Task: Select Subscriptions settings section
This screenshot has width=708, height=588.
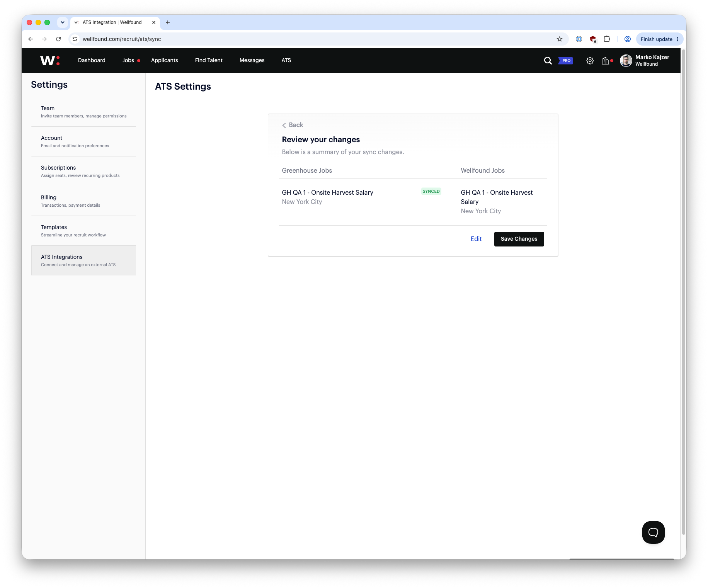Action: pyautogui.click(x=83, y=171)
